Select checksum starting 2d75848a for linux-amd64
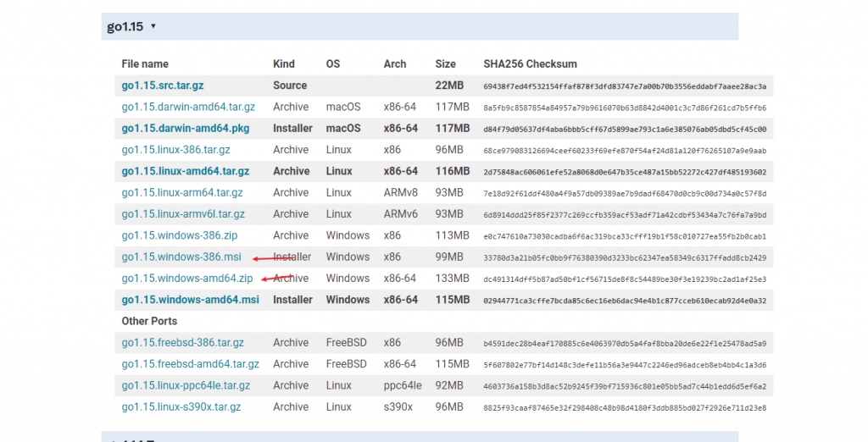 click(x=625, y=172)
